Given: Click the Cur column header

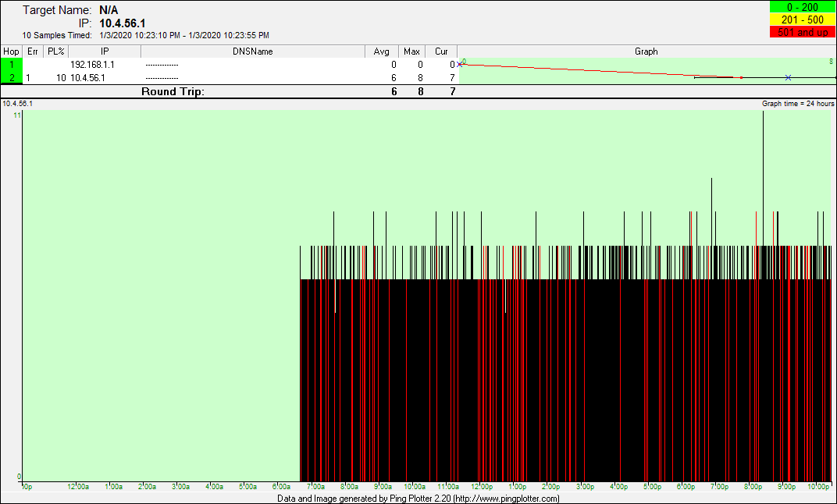Looking at the screenshot, I should [x=441, y=51].
